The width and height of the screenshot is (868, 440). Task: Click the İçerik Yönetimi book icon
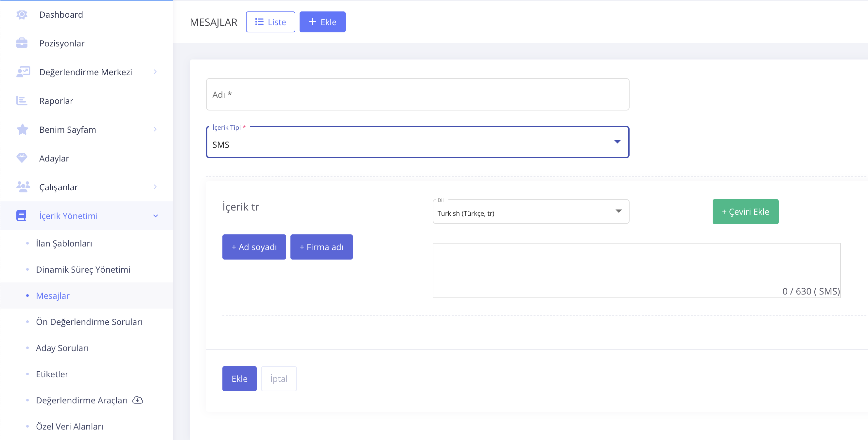coord(21,216)
